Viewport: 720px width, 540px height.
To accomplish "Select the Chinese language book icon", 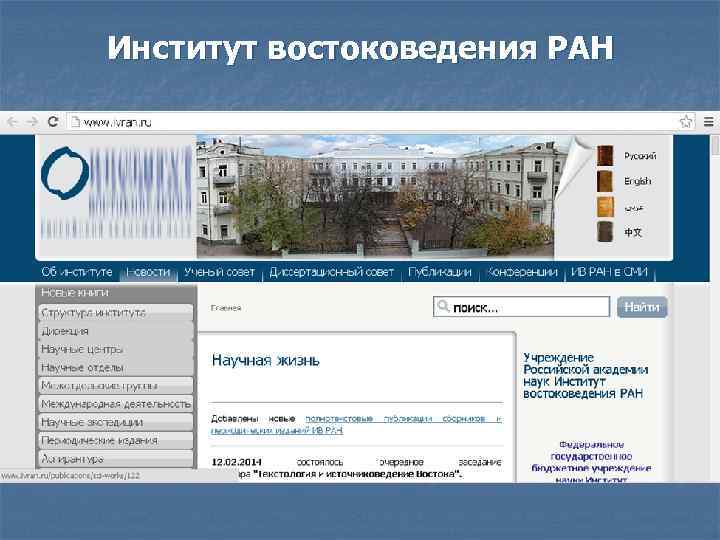I will click(605, 232).
